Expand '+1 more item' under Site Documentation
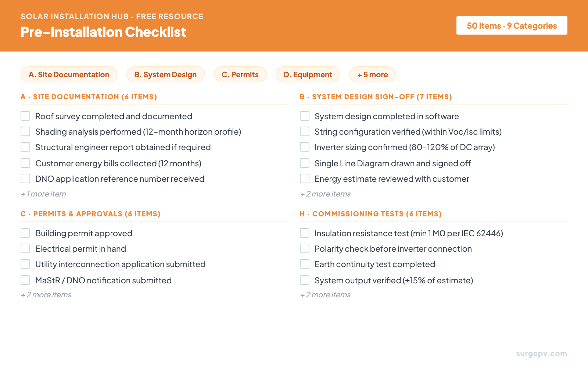 coord(43,194)
